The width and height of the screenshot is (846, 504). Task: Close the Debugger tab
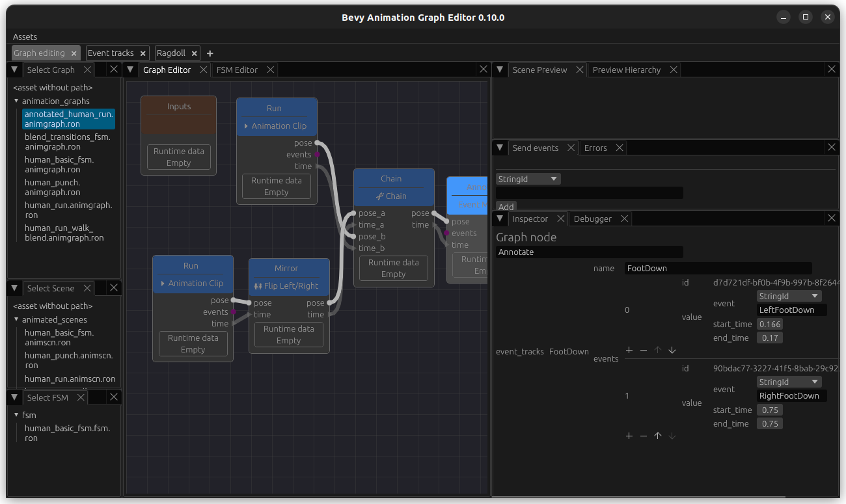624,219
